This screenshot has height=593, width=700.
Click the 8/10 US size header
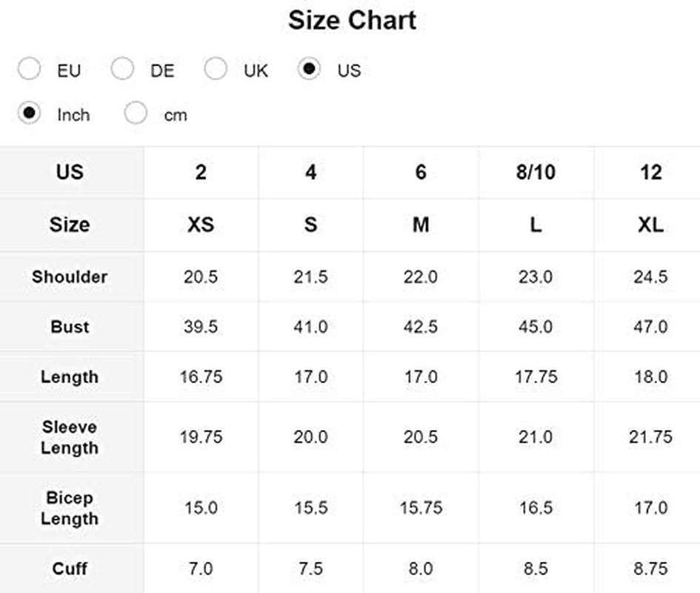pyautogui.click(x=536, y=173)
